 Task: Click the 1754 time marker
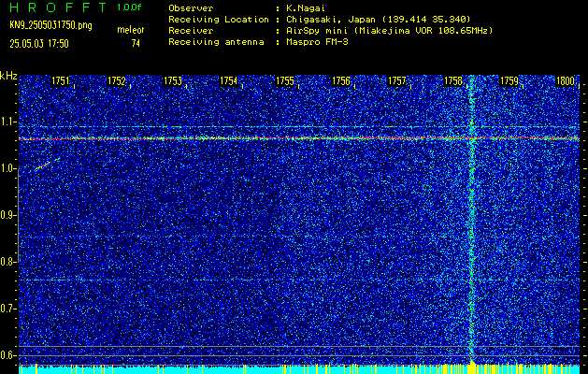coord(229,80)
